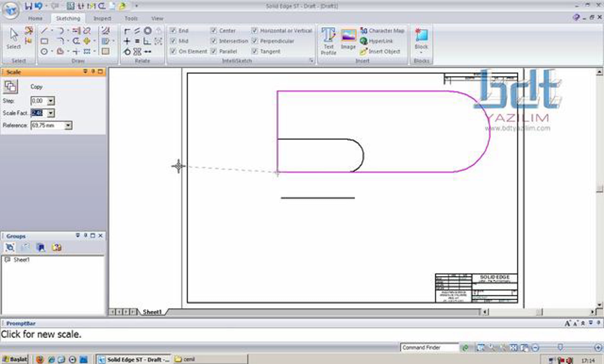Toggle the Parallel checkbox
604x364 pixels.
pyautogui.click(x=213, y=51)
